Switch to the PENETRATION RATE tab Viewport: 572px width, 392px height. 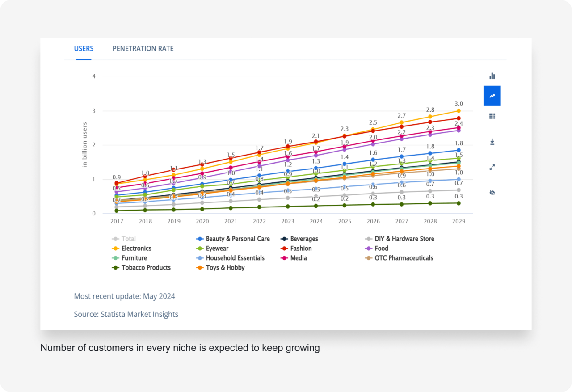click(x=143, y=48)
